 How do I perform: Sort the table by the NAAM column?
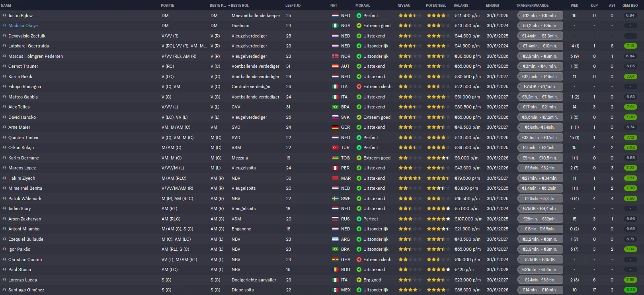click(x=6, y=6)
